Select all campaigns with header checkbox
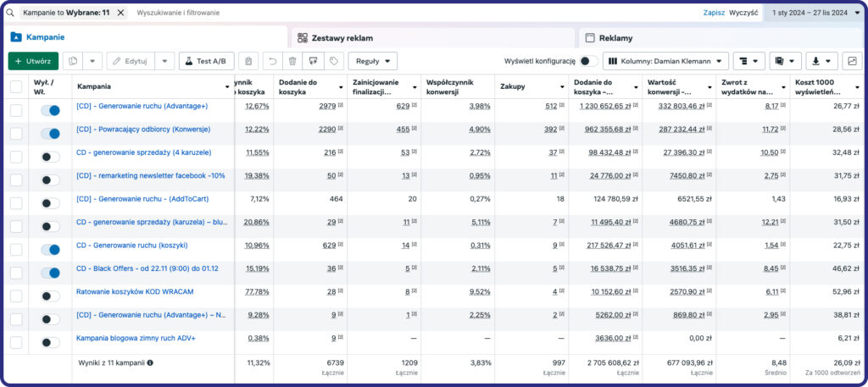Image resolution: width=868 pixels, height=387 pixels. pos(16,86)
